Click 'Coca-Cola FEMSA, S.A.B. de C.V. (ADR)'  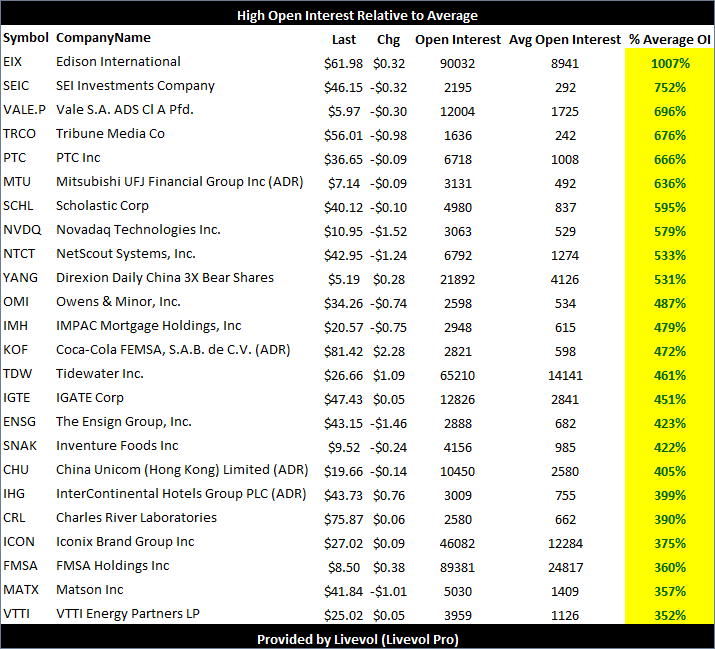click(173, 350)
